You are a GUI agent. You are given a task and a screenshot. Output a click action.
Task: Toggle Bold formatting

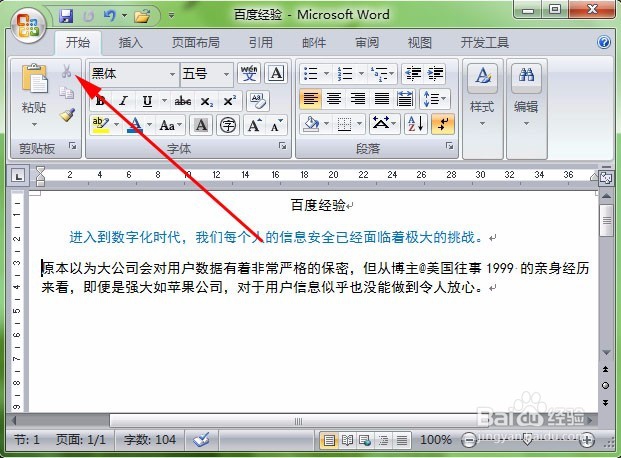click(101, 101)
